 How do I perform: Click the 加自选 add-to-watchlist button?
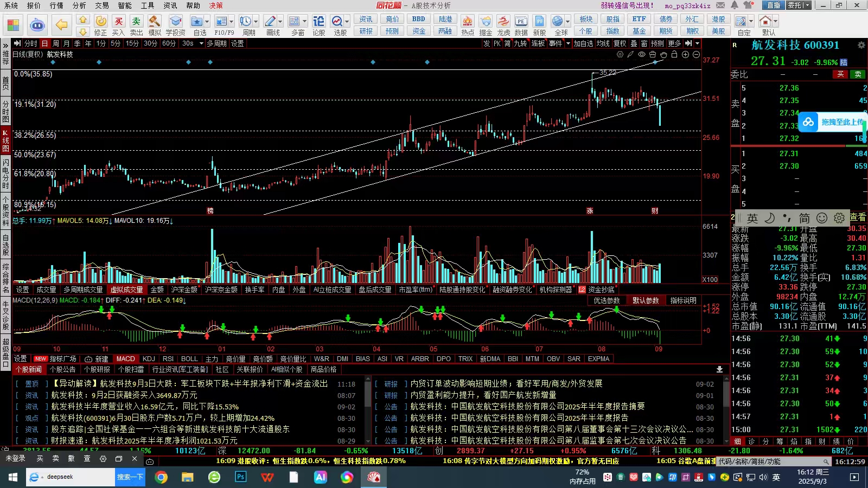point(583,43)
